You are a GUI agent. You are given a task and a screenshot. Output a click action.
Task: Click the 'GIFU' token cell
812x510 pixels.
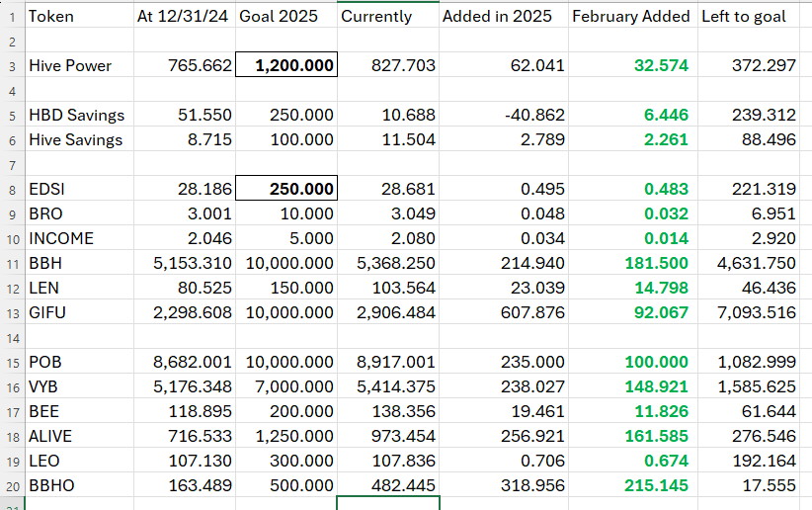pos(79,312)
